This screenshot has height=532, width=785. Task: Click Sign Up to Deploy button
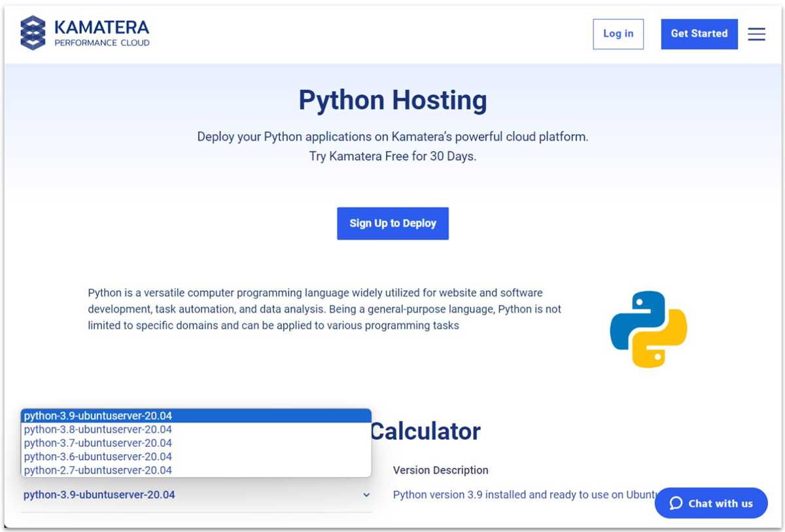(392, 224)
